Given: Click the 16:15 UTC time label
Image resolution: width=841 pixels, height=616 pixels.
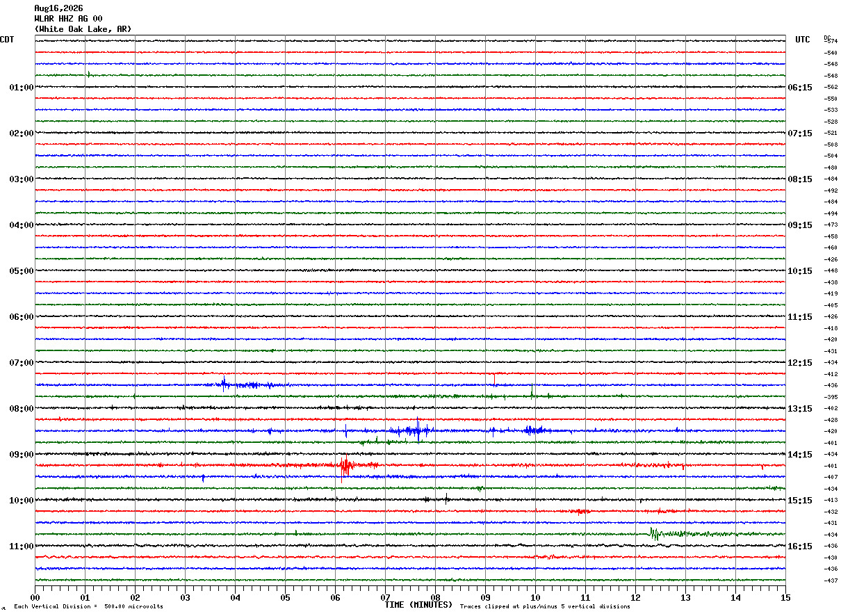Looking at the screenshot, I should pyautogui.click(x=800, y=546).
